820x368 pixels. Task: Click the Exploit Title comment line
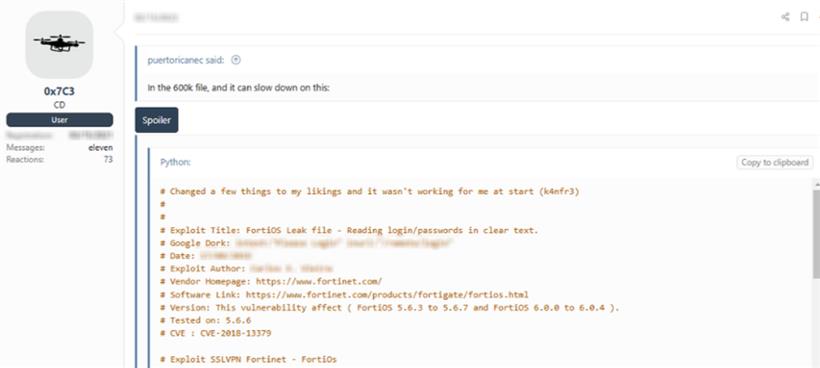click(349, 230)
